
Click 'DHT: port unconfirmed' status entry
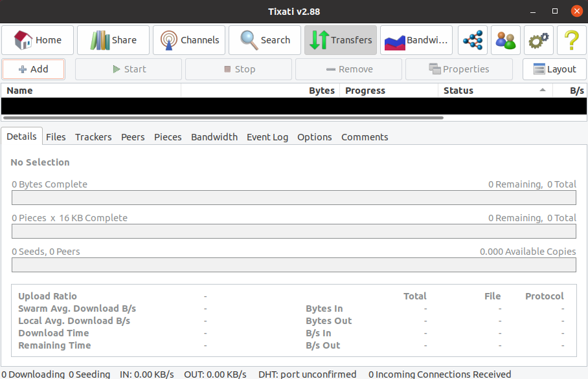click(307, 374)
